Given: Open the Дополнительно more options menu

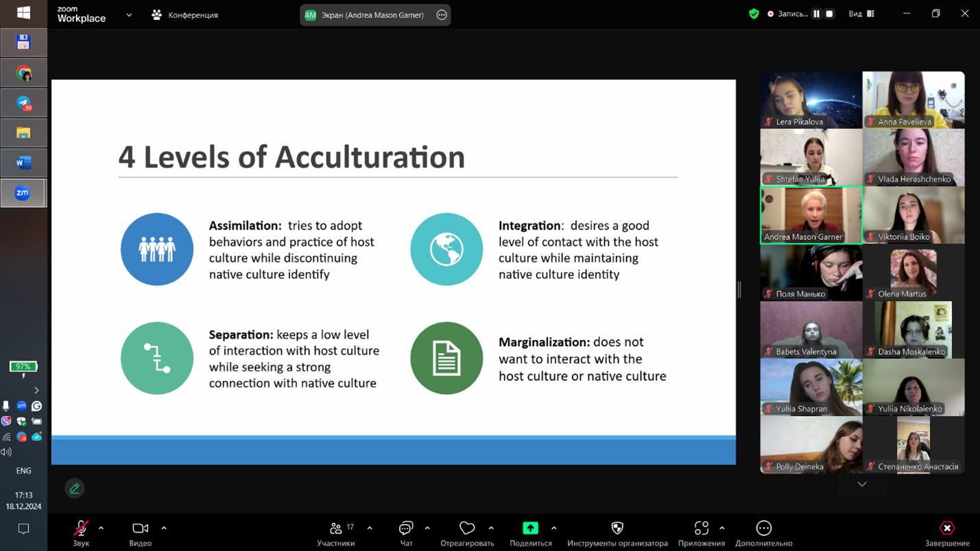Looking at the screenshot, I should tap(764, 533).
